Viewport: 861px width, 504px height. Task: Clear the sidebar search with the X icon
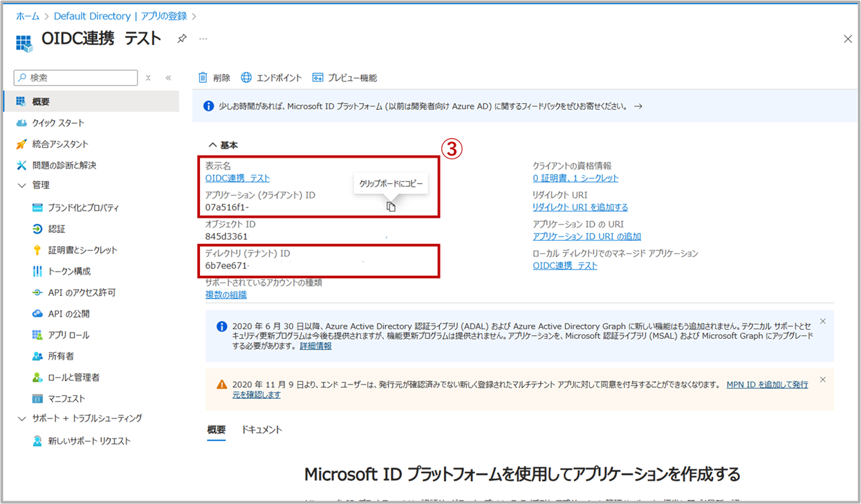[x=148, y=78]
